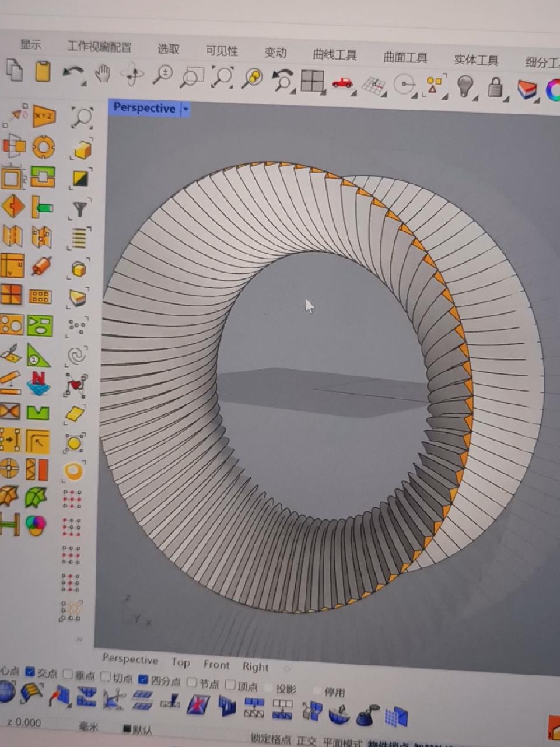
Task: Click the green leaf icon
Action: point(36,497)
